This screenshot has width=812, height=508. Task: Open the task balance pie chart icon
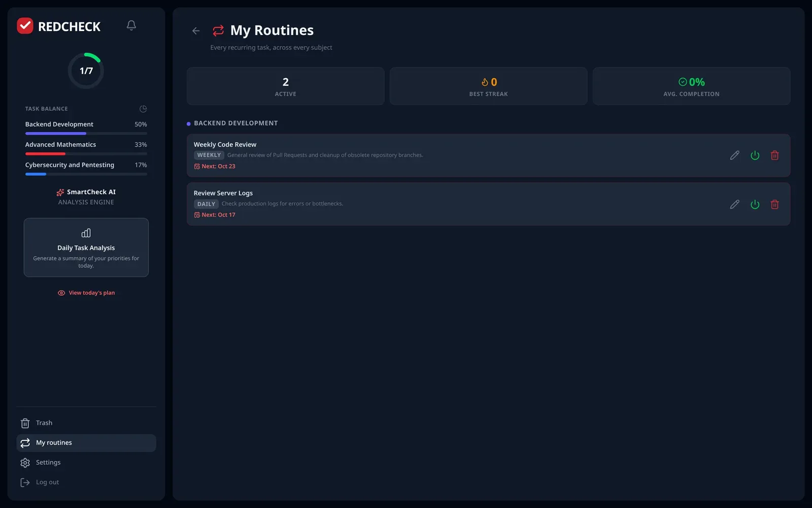click(143, 109)
